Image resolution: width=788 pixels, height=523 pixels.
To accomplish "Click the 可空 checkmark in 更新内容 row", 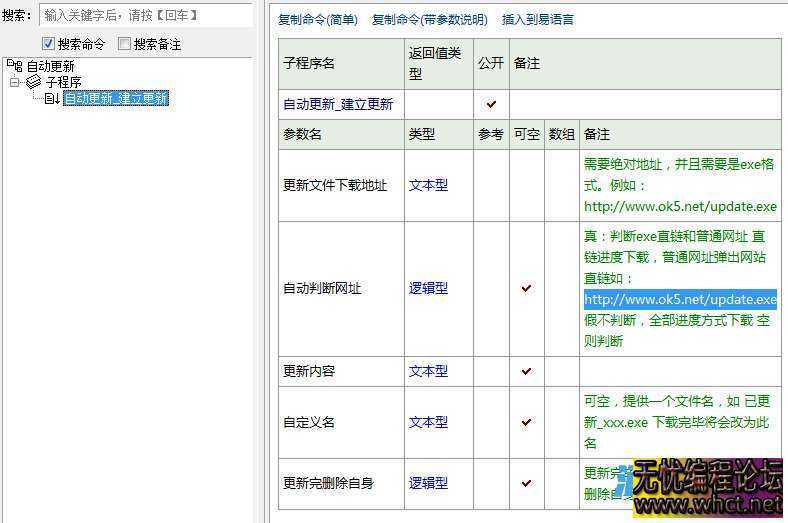I will pyautogui.click(x=526, y=371).
